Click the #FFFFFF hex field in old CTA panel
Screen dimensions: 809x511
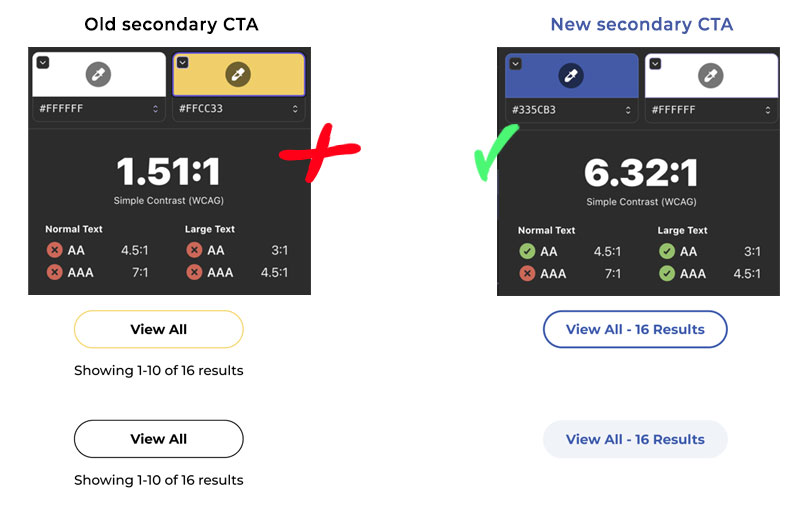(x=99, y=109)
